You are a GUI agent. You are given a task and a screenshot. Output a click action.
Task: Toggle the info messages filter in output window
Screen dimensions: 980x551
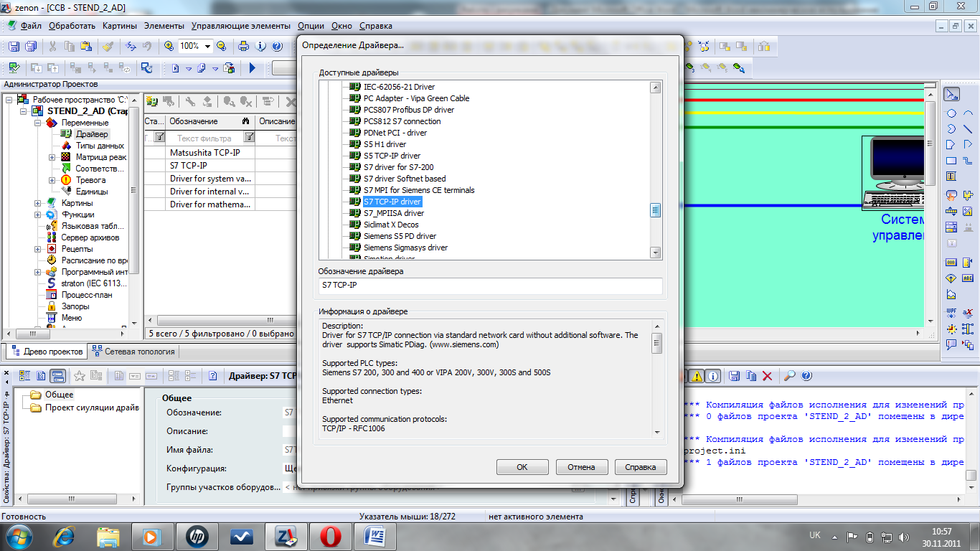tap(713, 376)
